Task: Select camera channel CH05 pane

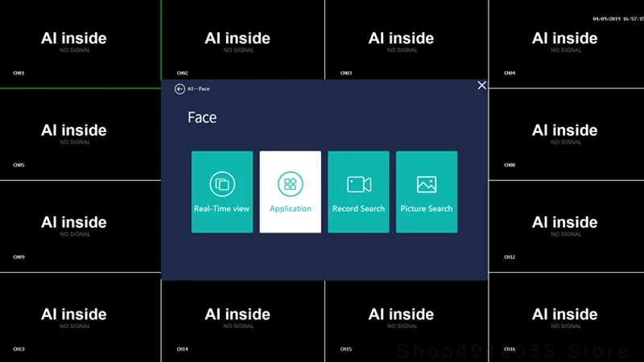Action: 80,134
